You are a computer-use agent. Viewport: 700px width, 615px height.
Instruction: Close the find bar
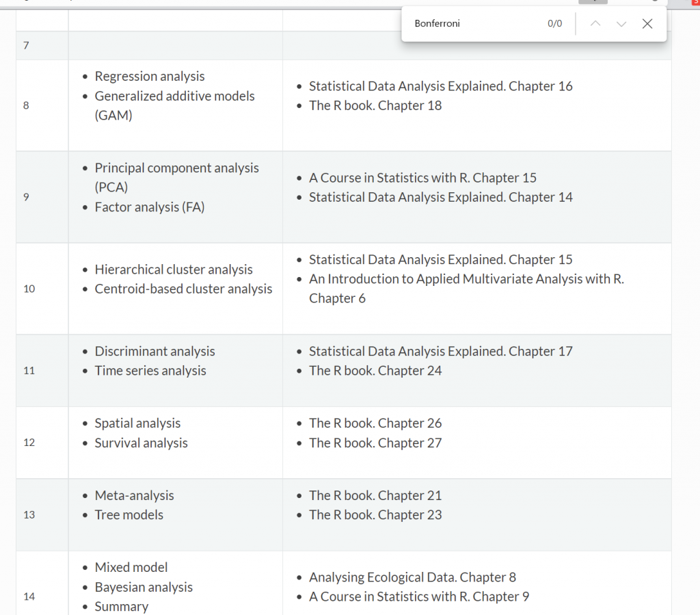click(x=647, y=24)
